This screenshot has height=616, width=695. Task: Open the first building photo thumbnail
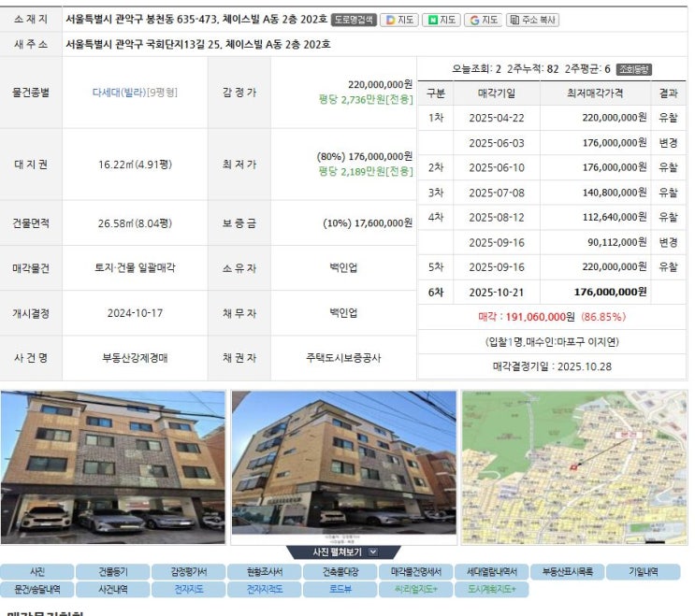coord(113,467)
